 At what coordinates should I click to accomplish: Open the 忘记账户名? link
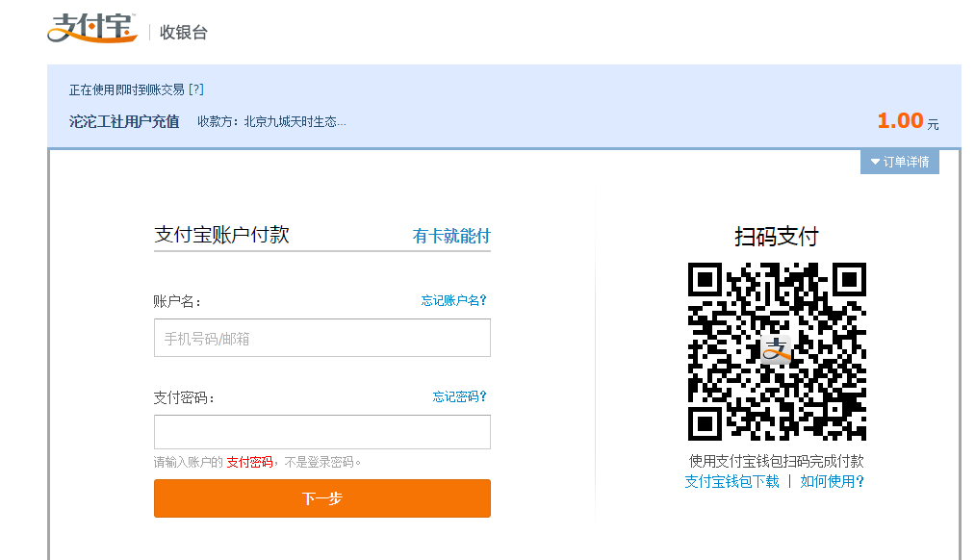pos(453,301)
